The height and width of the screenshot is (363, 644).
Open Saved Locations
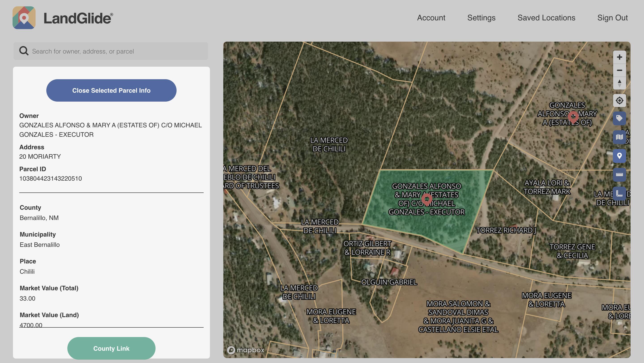click(546, 18)
